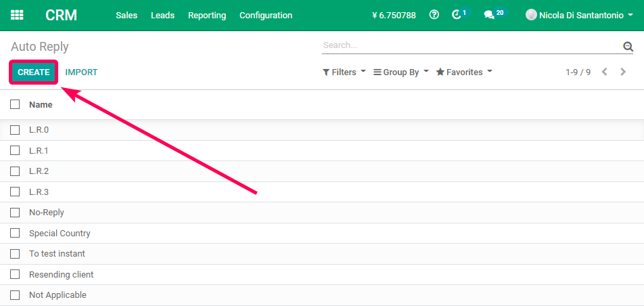Image resolution: width=644 pixels, height=306 pixels.
Task: Check the Resending client row checkbox
Action: coord(15,274)
